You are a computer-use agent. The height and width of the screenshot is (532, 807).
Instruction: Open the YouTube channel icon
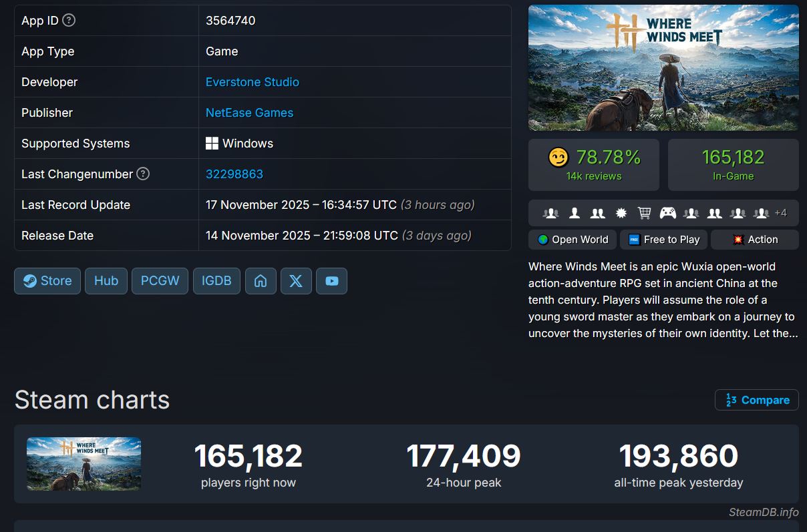pos(331,281)
